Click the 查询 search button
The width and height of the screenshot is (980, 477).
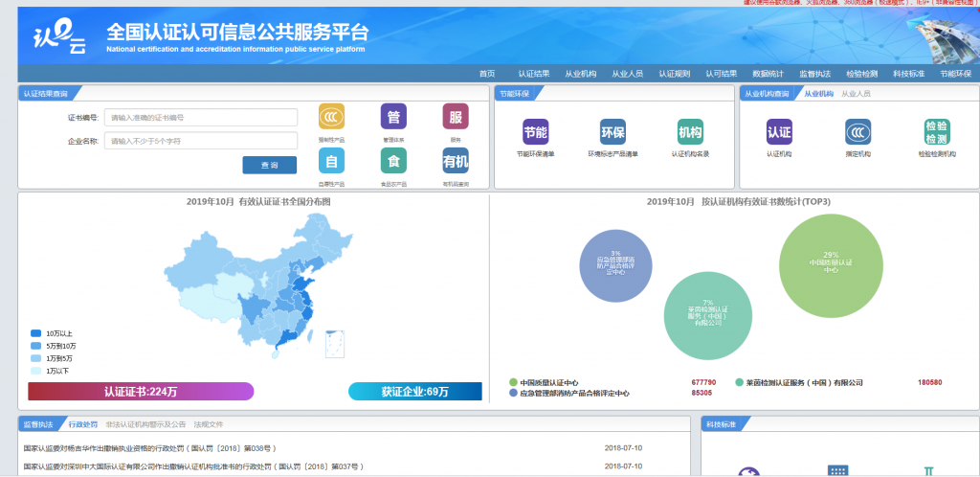tap(269, 165)
